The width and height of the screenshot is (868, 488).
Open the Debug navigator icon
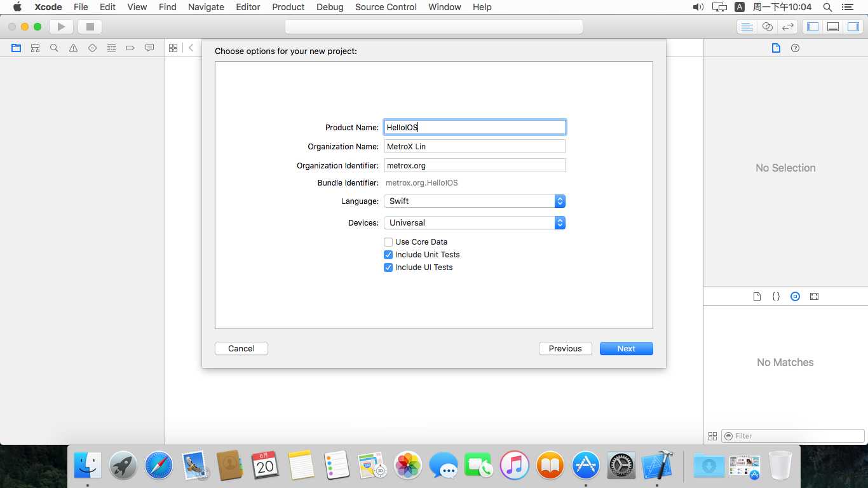point(111,48)
